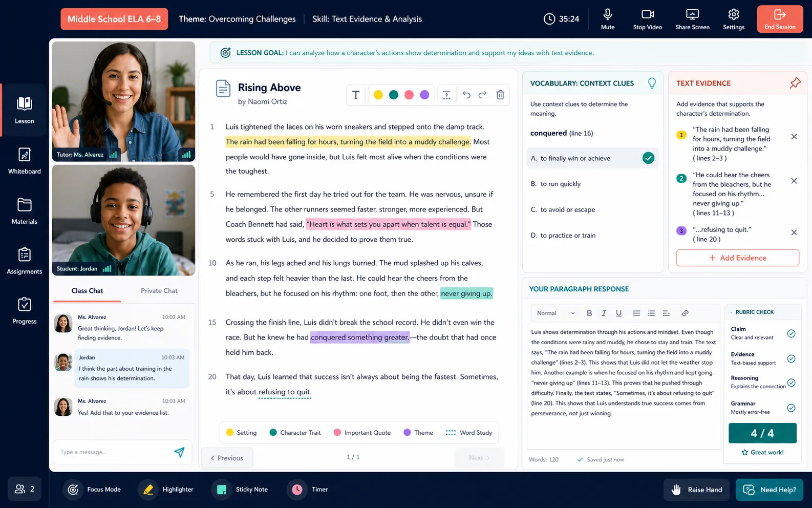Go to Previous passage page
812x508 pixels.
click(227, 458)
